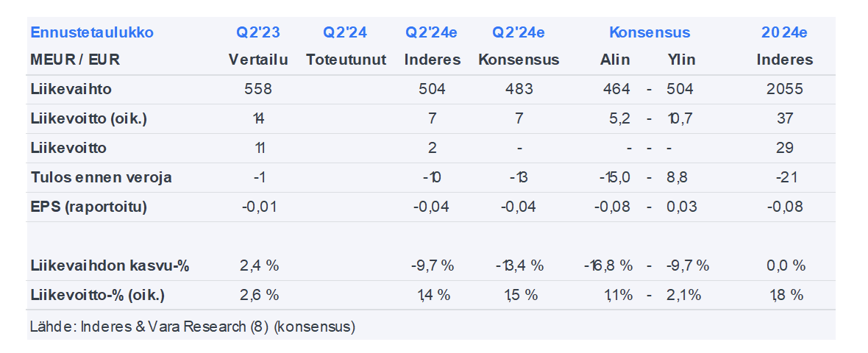Viewport: 868px width, 353px height.
Task: Select the Q2'23 column header
Action: tap(258, 32)
